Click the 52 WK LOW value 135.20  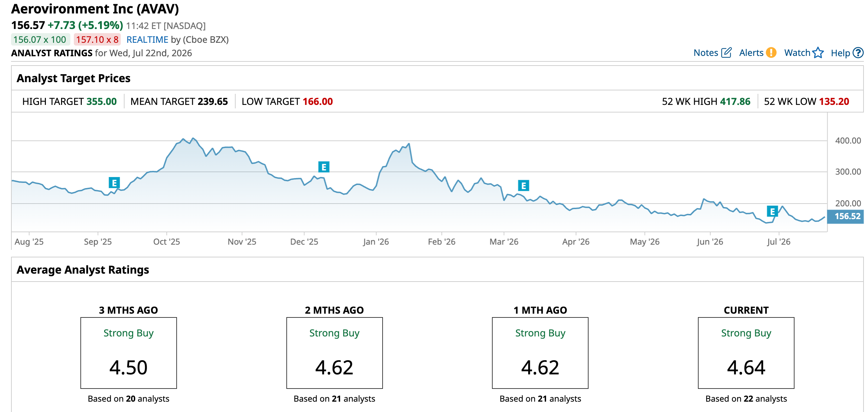point(834,101)
